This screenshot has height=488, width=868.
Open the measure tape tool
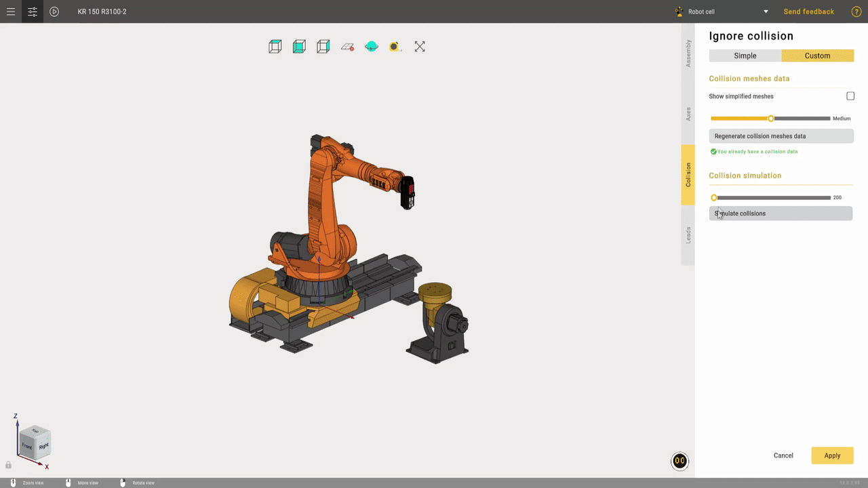tap(394, 46)
